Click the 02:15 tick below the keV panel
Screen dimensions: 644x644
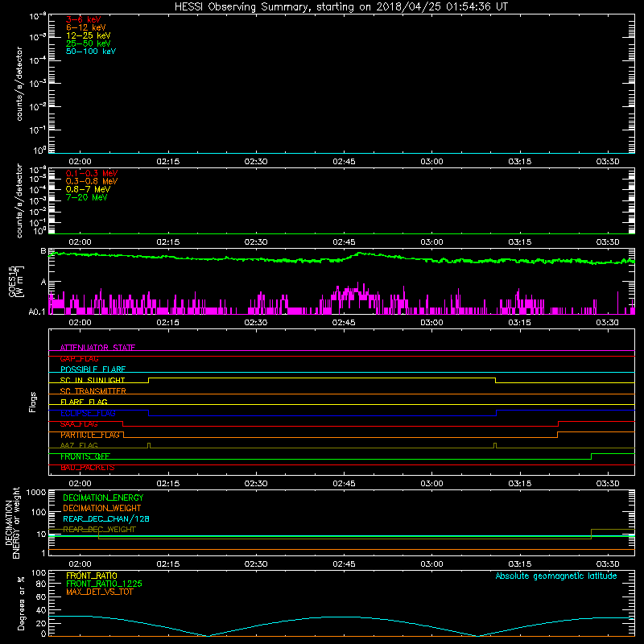tap(168, 162)
